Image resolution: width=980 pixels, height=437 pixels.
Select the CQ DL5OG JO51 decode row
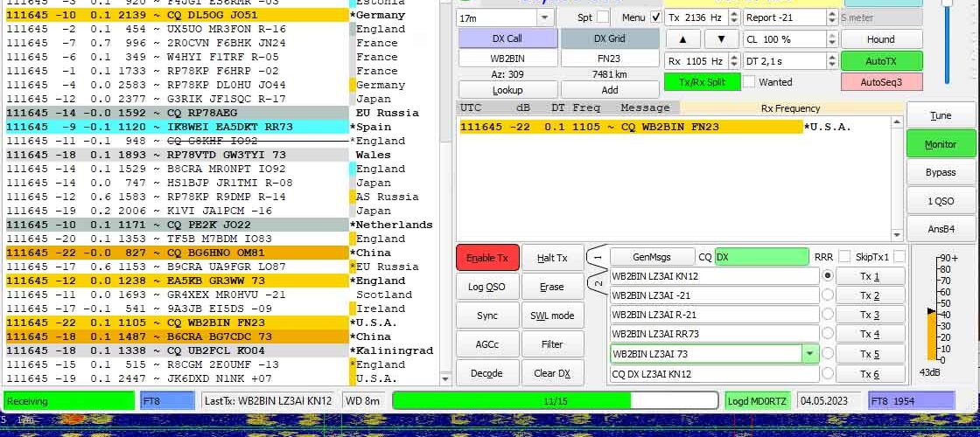[x=178, y=15]
